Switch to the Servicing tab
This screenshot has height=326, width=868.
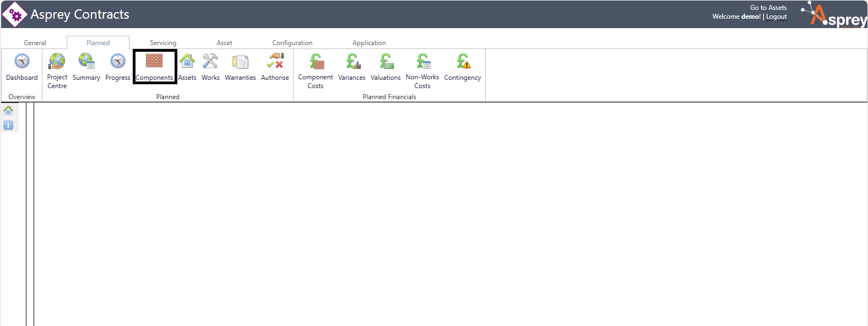tap(163, 43)
